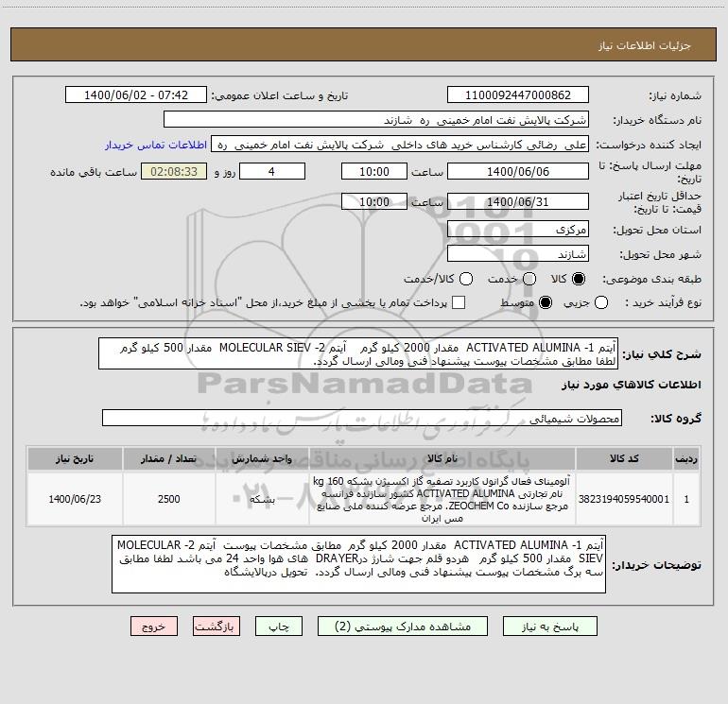
Task: Select the خدمت radio button
Action: point(529,279)
